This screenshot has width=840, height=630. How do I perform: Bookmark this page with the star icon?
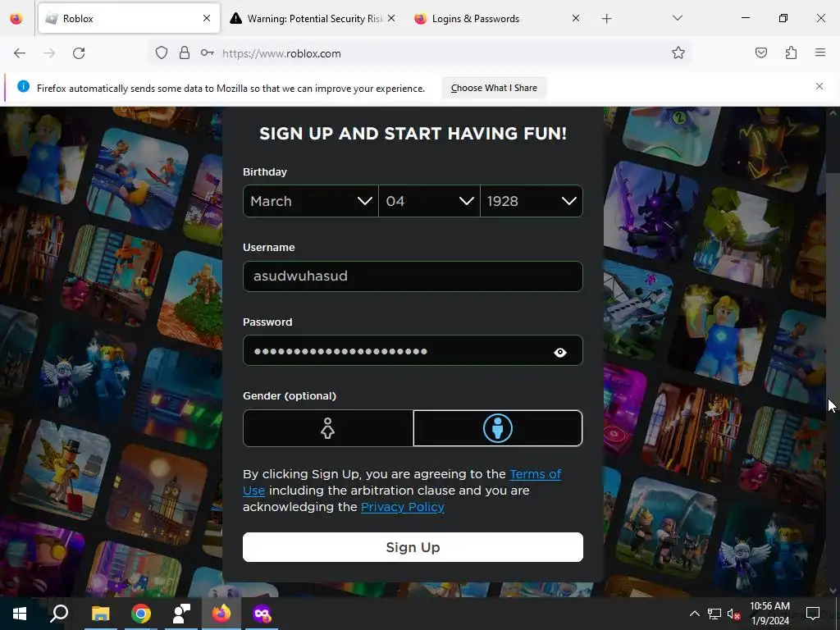coord(678,53)
